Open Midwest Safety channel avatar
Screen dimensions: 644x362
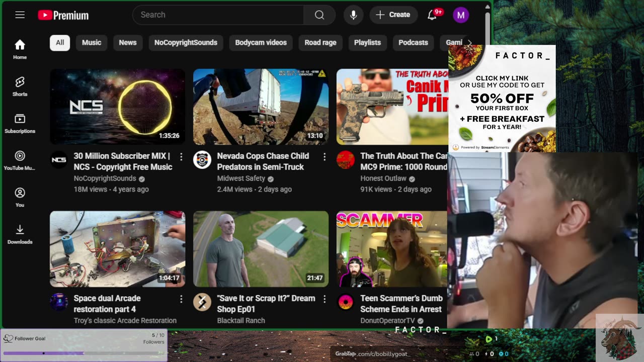[x=202, y=160]
